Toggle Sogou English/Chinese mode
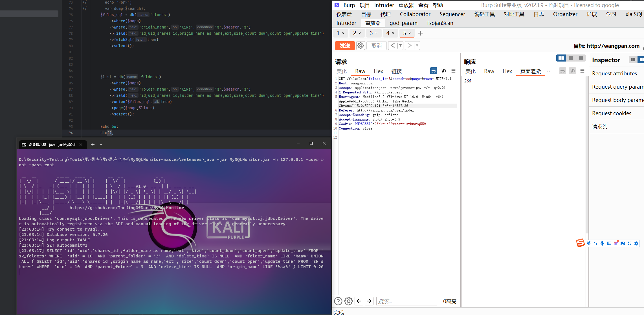Viewport: 644px width, 315px height. click(x=589, y=243)
